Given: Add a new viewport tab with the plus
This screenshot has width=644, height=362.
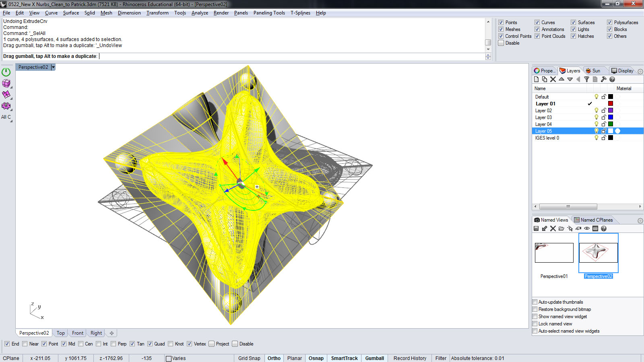Looking at the screenshot, I should [111, 333].
